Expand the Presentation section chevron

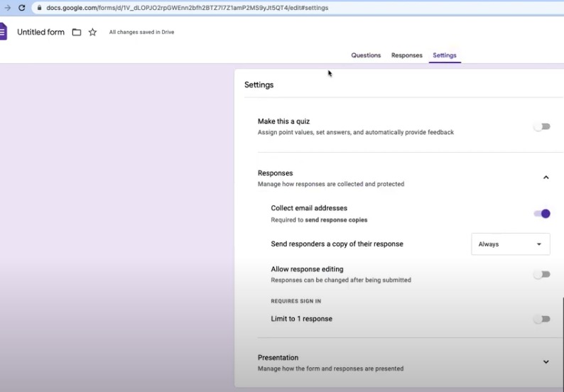pyautogui.click(x=546, y=362)
